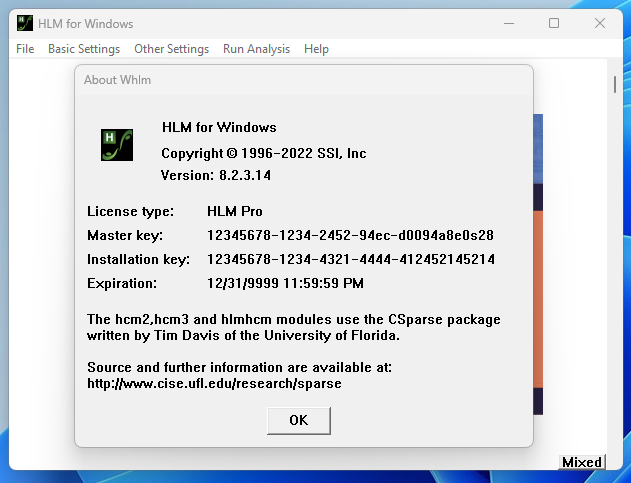Open the File menu
Image resolution: width=631 pixels, height=483 pixels.
[x=25, y=49]
